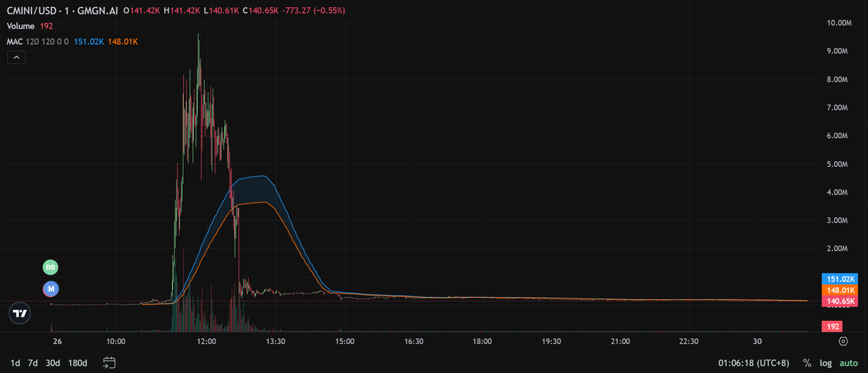
Task: Click the orange 148.01K price label
Action: pyautogui.click(x=840, y=290)
